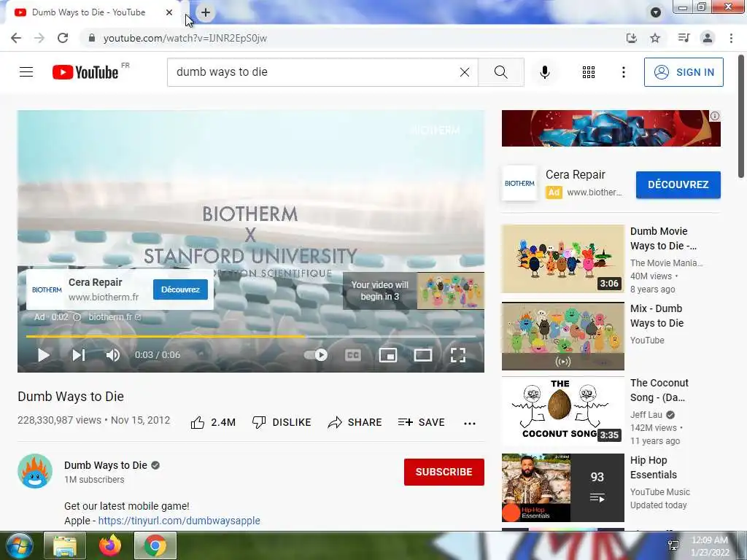Open www.biotherm.fr link in ad overlay

tap(104, 297)
